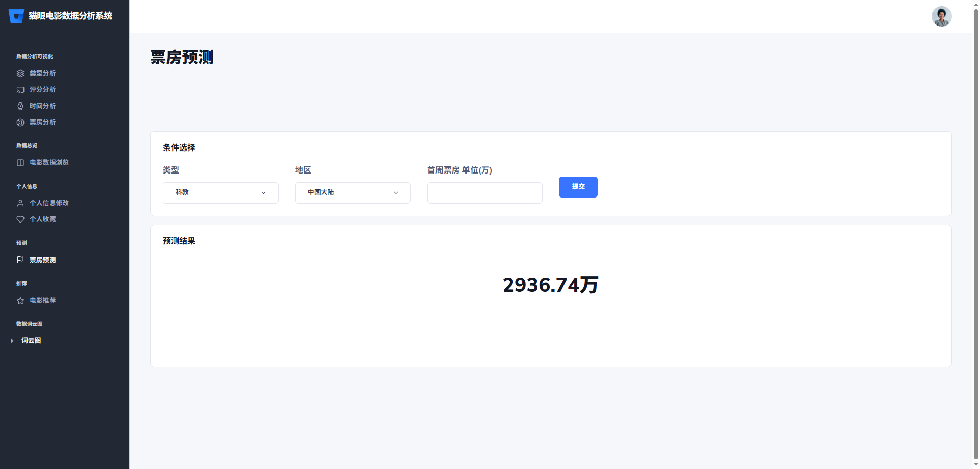
Task: Click the user icon beside 个人信息修改
Action: coord(20,203)
